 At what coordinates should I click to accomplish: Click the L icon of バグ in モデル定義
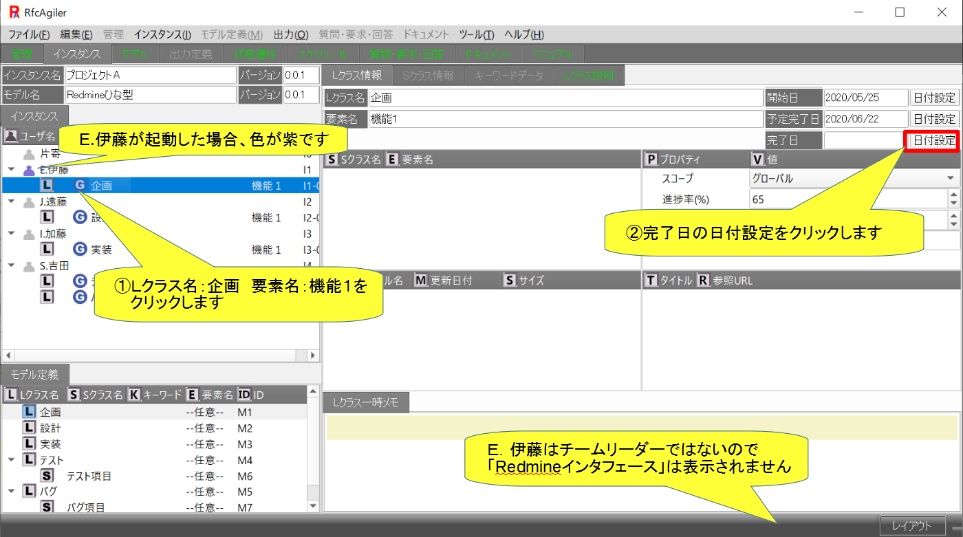[x=29, y=491]
